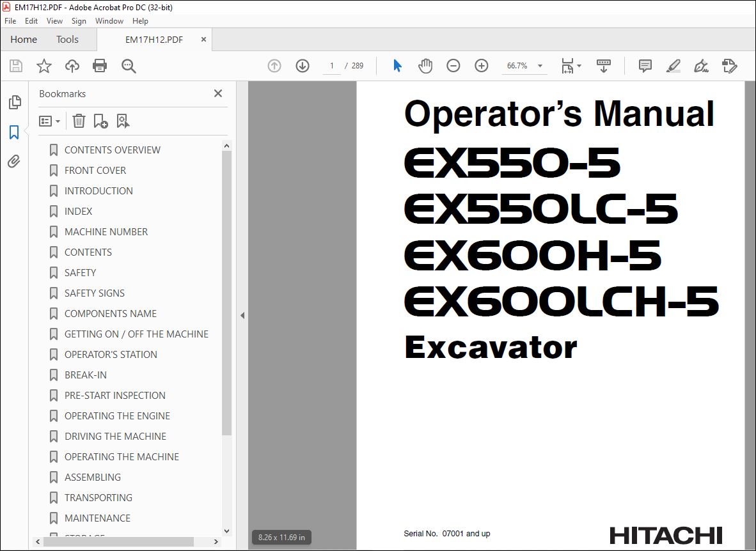Select the ASSEMBLING bookmark
756x551 pixels.
click(93, 477)
